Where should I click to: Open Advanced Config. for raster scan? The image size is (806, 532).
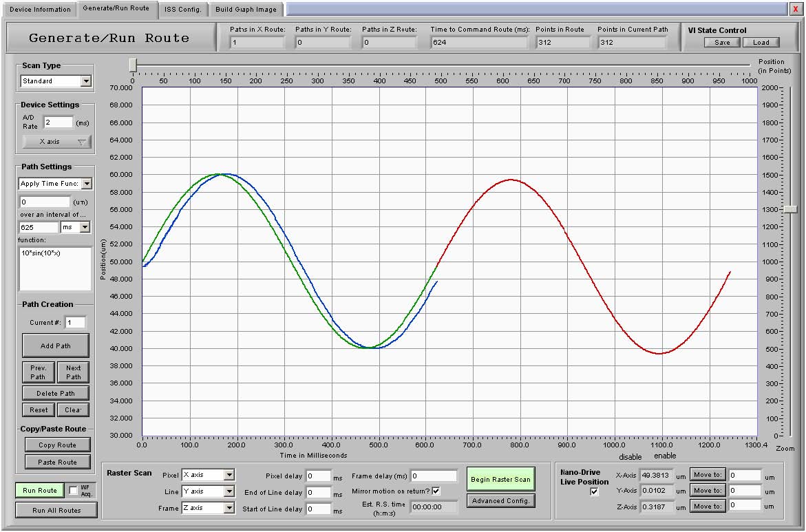click(500, 500)
